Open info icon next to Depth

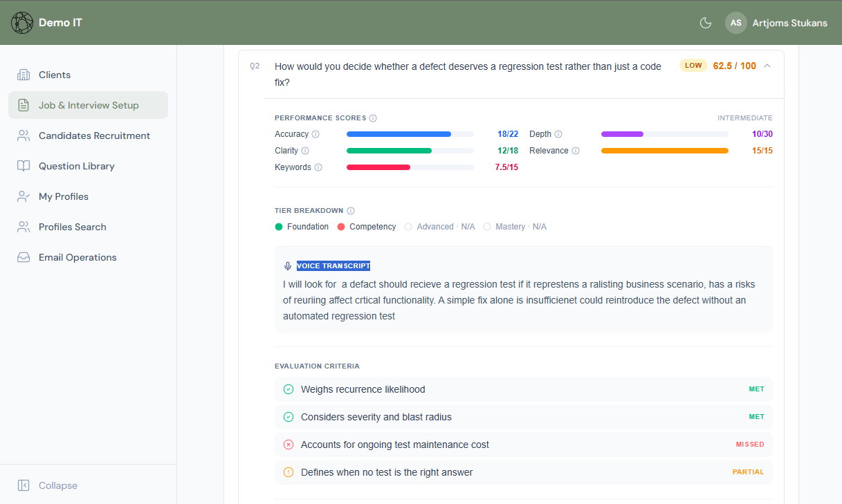point(558,134)
